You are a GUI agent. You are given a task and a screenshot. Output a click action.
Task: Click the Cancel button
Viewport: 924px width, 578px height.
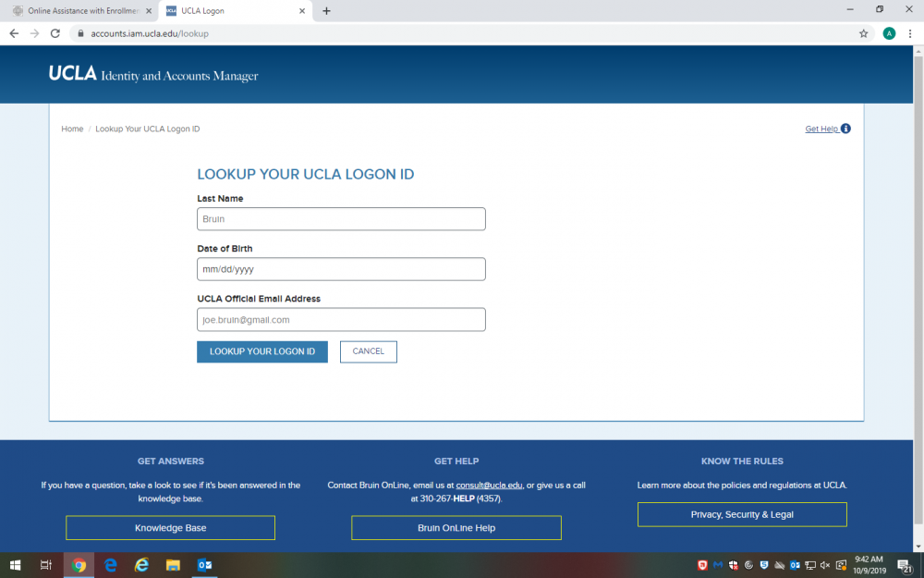369,351
